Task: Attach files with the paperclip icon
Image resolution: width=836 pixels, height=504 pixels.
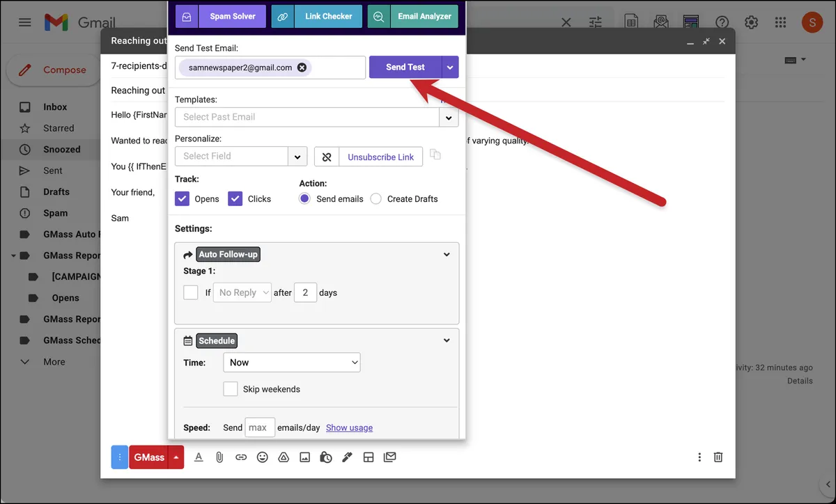Action: 219,457
